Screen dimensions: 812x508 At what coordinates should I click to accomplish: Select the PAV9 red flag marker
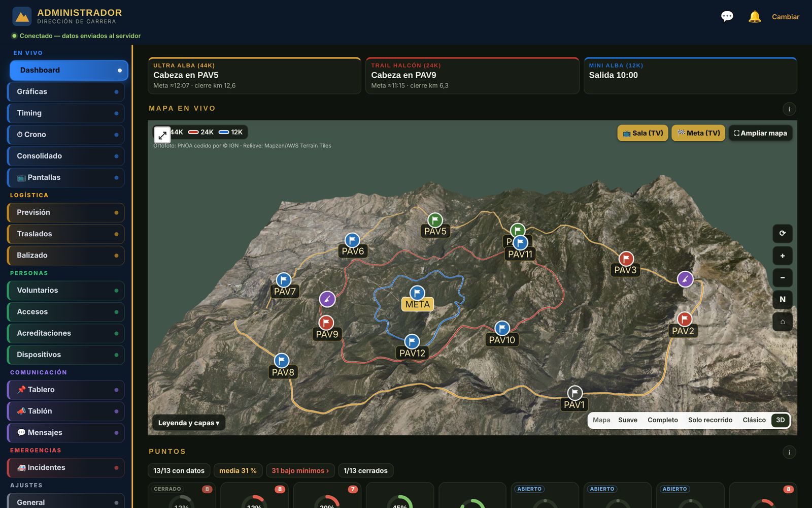tap(326, 323)
